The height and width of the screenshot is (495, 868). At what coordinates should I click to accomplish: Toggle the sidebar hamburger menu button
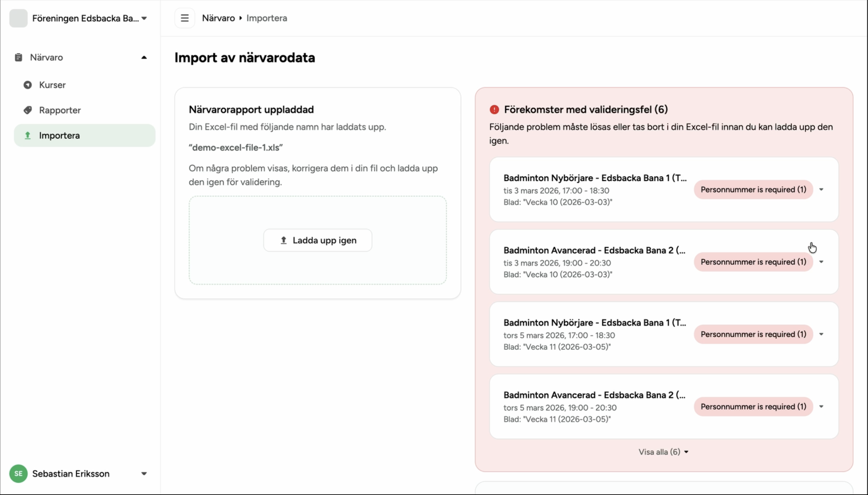(184, 18)
